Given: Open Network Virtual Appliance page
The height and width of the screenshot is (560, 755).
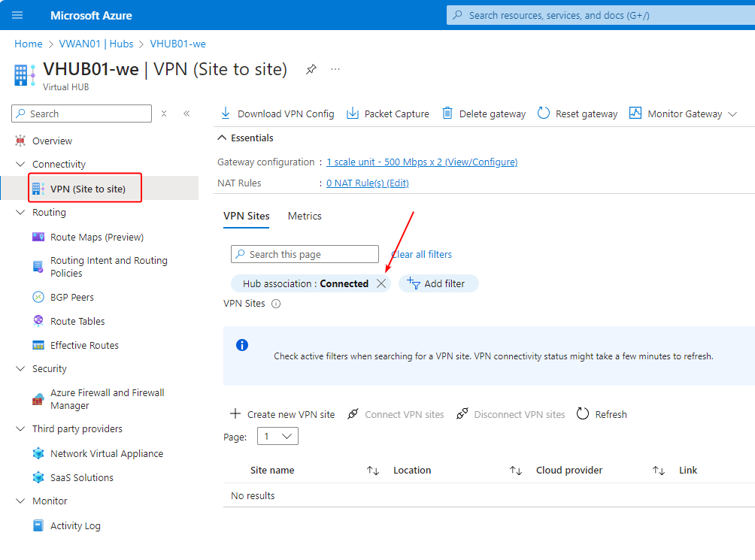Looking at the screenshot, I should 107,454.
